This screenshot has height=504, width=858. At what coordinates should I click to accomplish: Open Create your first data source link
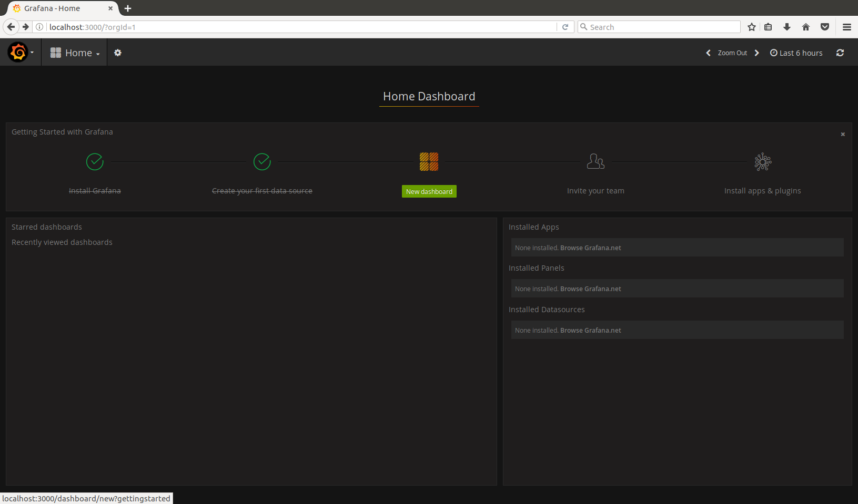pos(262,191)
